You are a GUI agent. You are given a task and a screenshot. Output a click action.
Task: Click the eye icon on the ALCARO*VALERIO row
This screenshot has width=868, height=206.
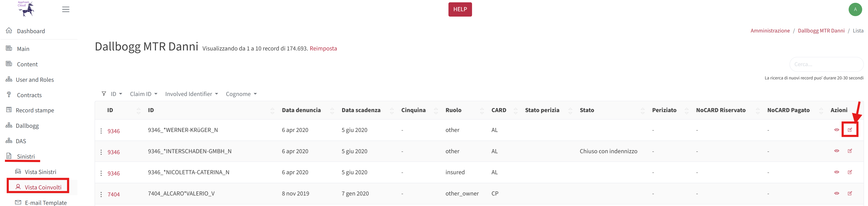836,193
